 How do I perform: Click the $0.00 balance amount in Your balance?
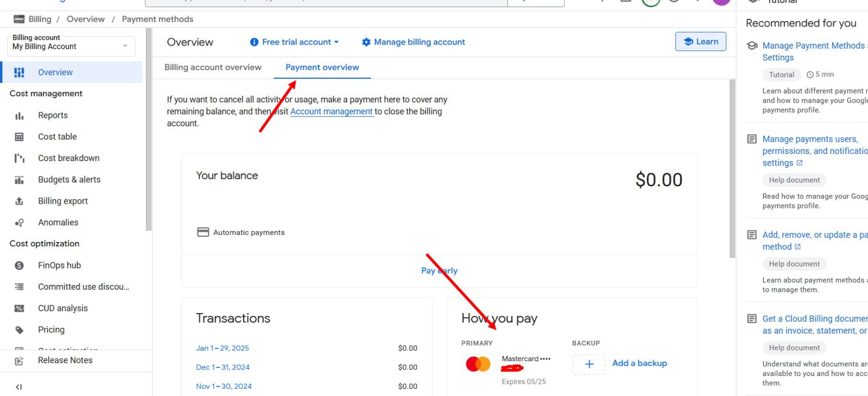click(x=659, y=180)
